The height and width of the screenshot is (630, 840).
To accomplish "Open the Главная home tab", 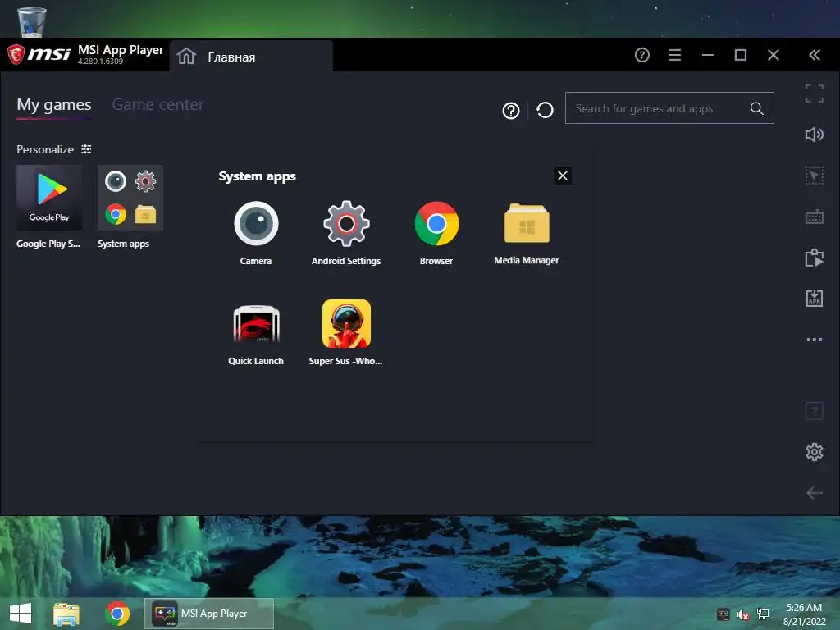I will tap(251, 57).
